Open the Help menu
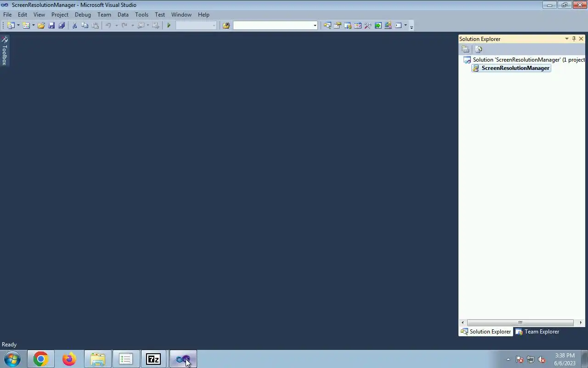The image size is (588, 368). click(x=204, y=14)
